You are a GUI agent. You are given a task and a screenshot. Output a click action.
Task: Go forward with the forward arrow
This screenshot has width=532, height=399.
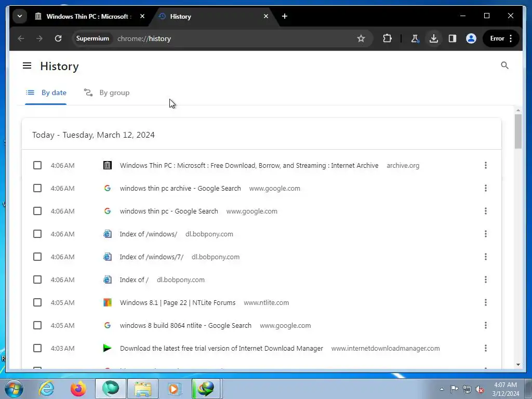tap(39, 38)
